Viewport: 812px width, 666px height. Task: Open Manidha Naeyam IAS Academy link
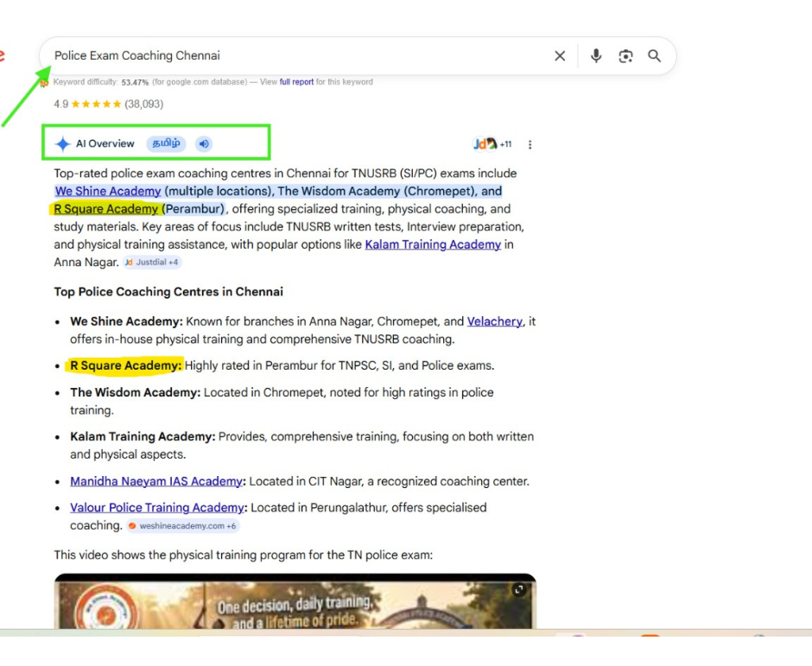coord(156,482)
